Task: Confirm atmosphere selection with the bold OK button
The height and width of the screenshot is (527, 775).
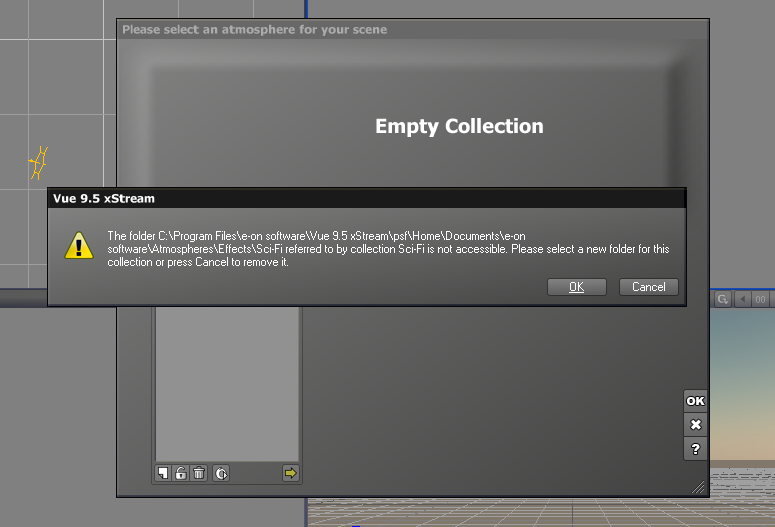Action: (x=695, y=401)
